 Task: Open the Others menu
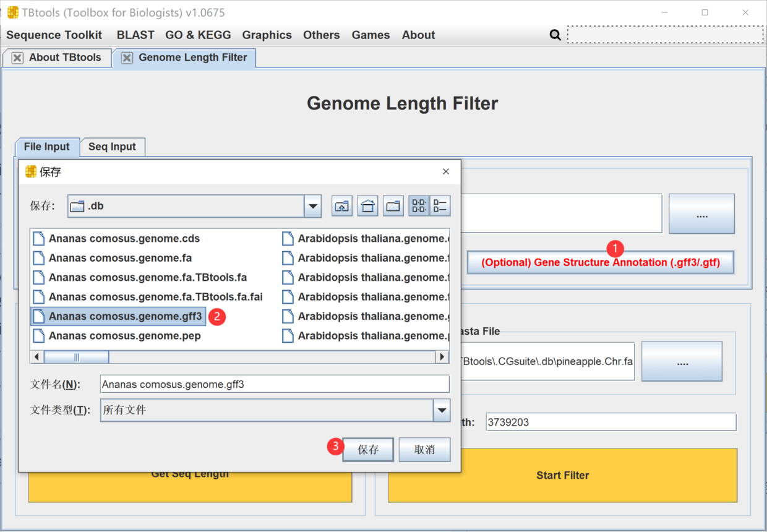[x=321, y=35]
